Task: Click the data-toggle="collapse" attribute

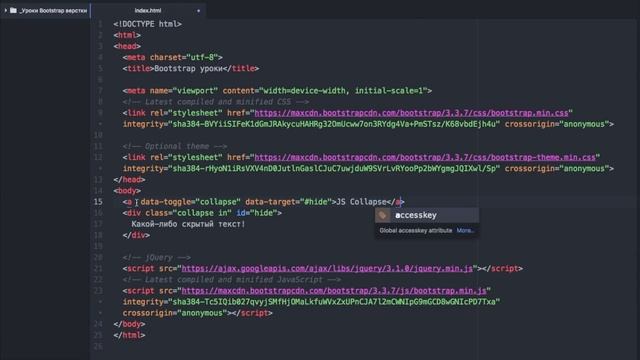Action: point(191,202)
